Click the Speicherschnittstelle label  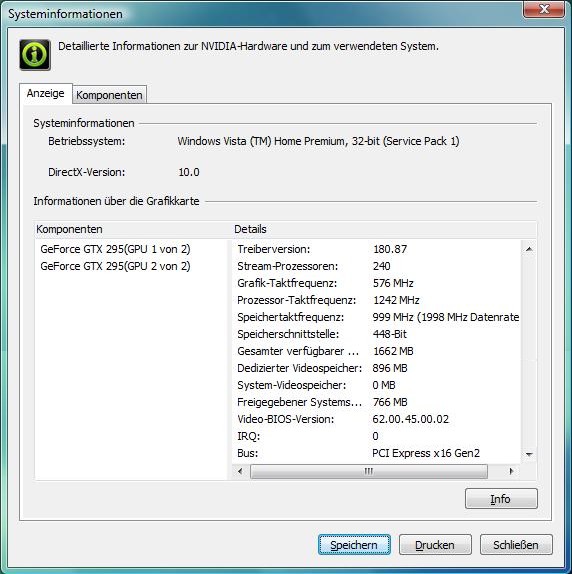pyautogui.click(x=288, y=334)
